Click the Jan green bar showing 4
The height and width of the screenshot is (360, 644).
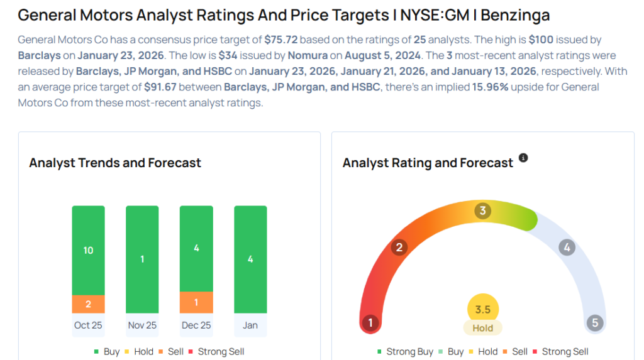click(x=250, y=259)
